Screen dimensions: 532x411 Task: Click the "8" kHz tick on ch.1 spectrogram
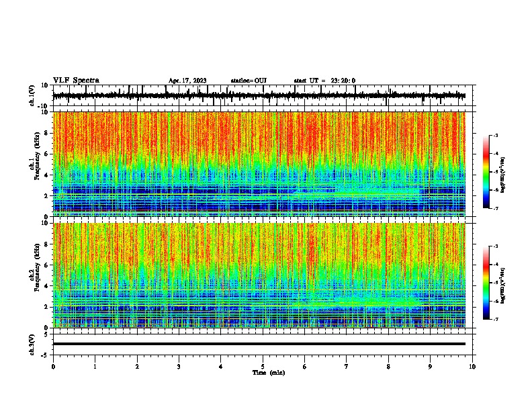pyautogui.click(x=47, y=133)
